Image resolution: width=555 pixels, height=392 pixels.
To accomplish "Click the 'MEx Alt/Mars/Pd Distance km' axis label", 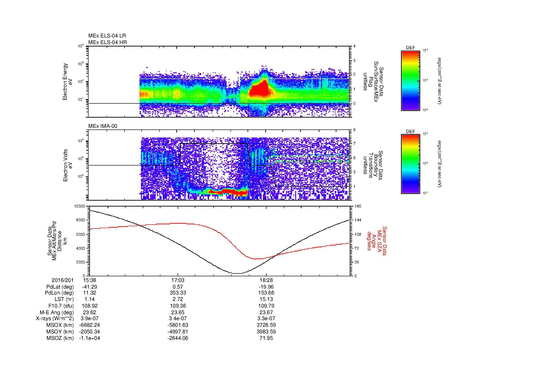I will (x=57, y=241).
